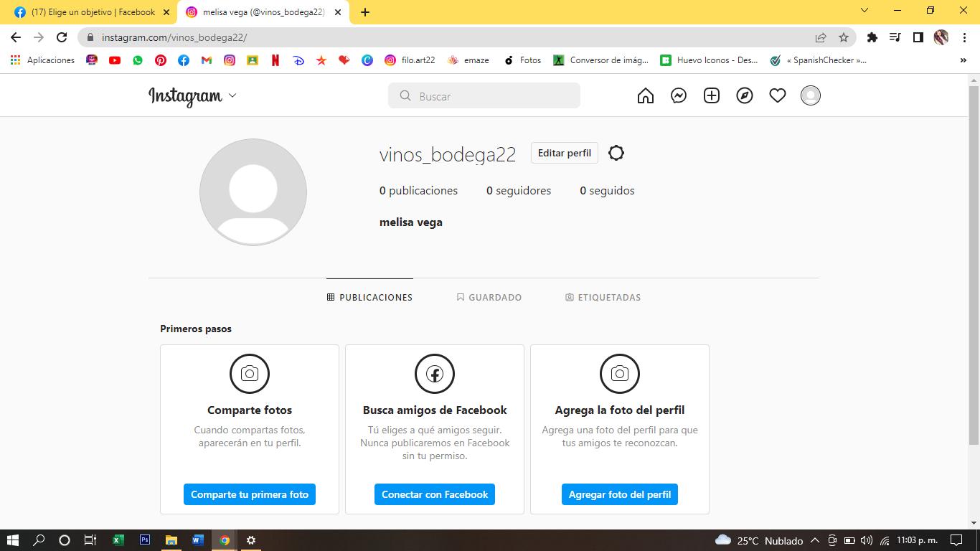Click the Editar perfil button

pos(565,153)
